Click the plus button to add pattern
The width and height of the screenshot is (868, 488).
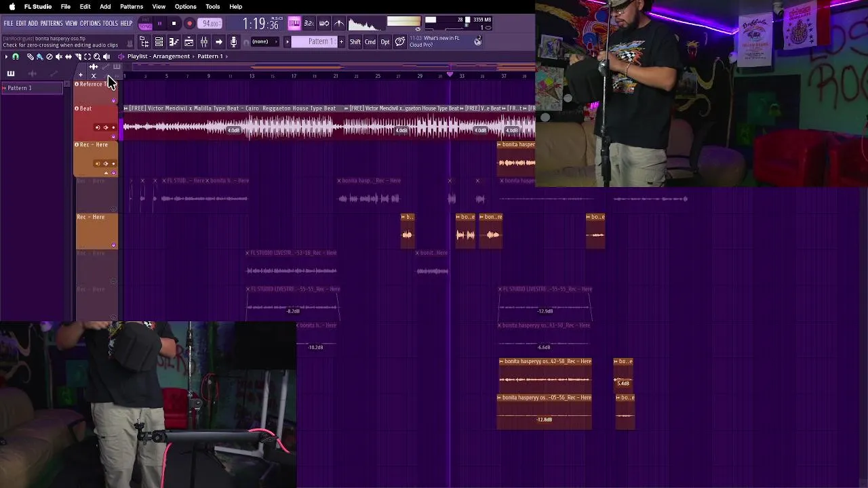click(x=340, y=42)
